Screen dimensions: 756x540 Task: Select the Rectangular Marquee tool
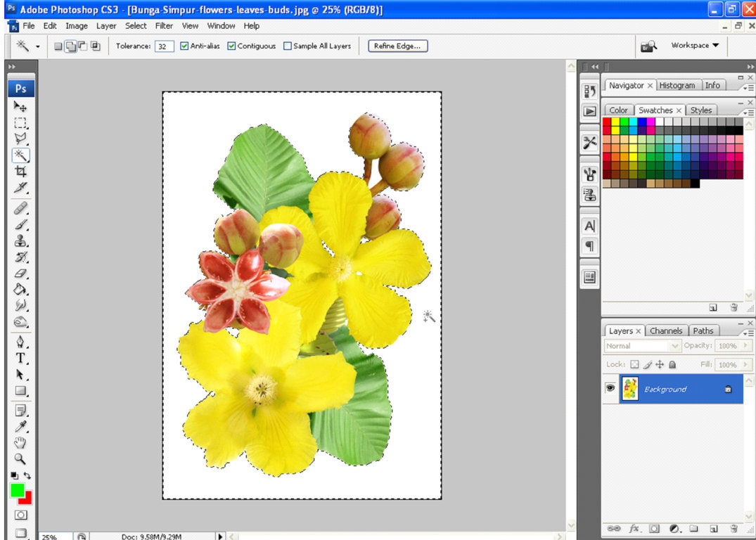pos(20,123)
